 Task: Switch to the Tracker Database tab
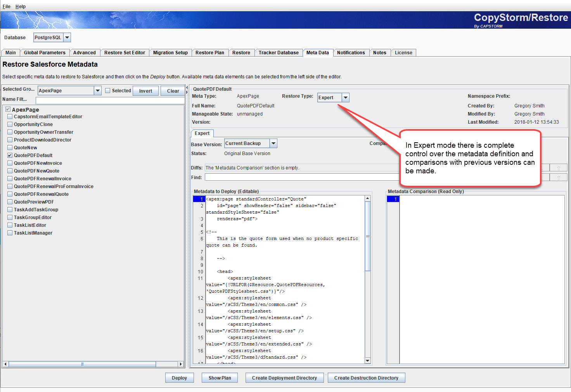tap(279, 53)
